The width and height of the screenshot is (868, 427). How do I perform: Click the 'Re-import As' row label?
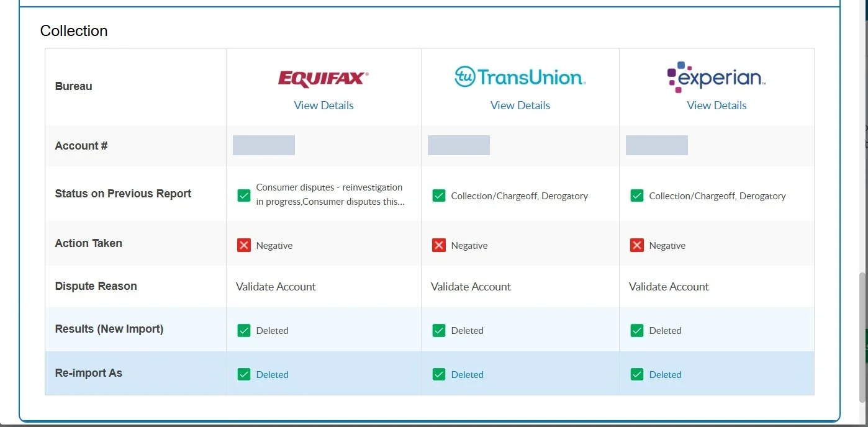[x=89, y=373]
